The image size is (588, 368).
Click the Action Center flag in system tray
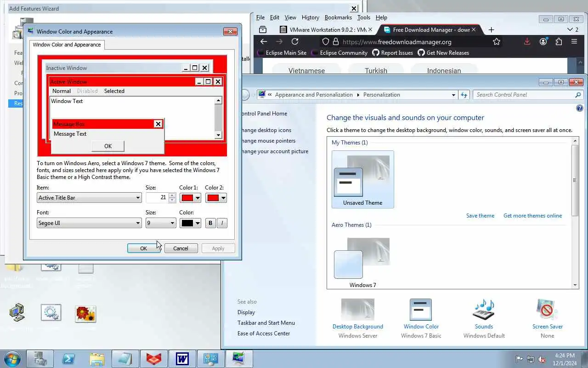519,359
